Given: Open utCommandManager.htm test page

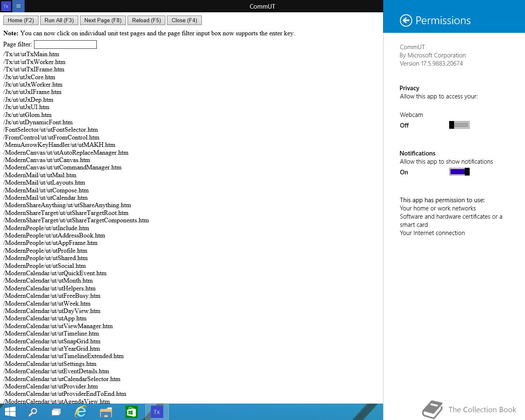Looking at the screenshot, I should point(62,167).
